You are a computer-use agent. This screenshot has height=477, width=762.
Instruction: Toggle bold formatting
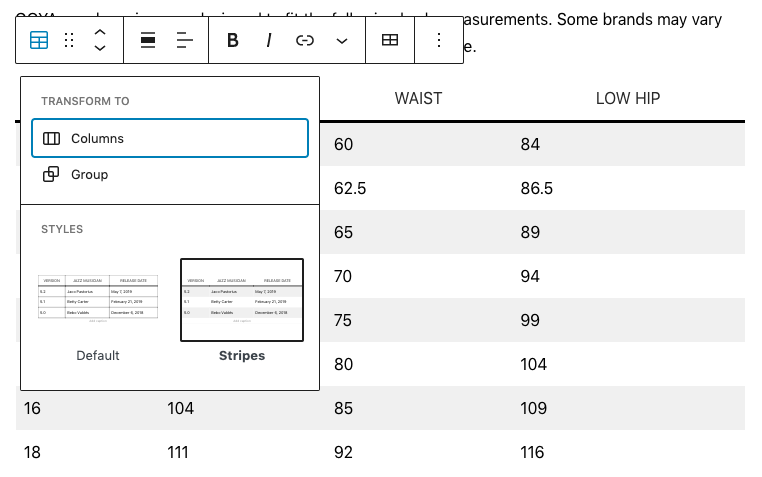tap(233, 40)
